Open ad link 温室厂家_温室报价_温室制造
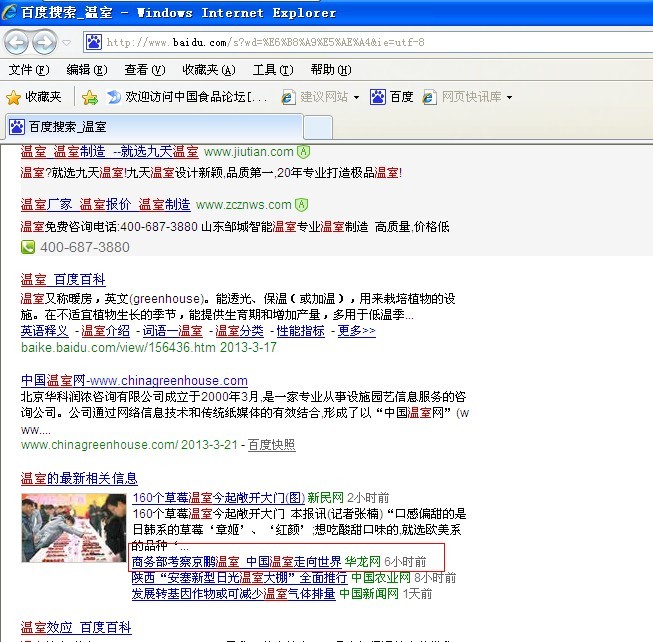 click(x=105, y=204)
